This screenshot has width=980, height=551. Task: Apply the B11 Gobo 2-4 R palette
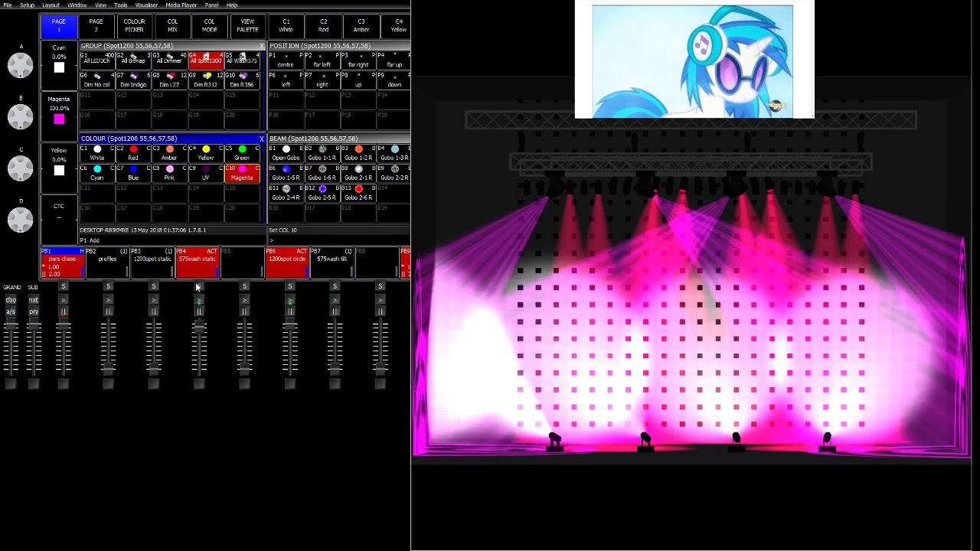(286, 193)
